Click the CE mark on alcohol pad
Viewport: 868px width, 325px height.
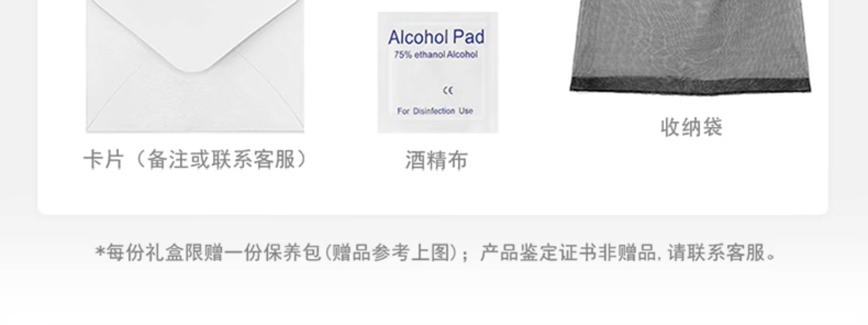coord(448,90)
